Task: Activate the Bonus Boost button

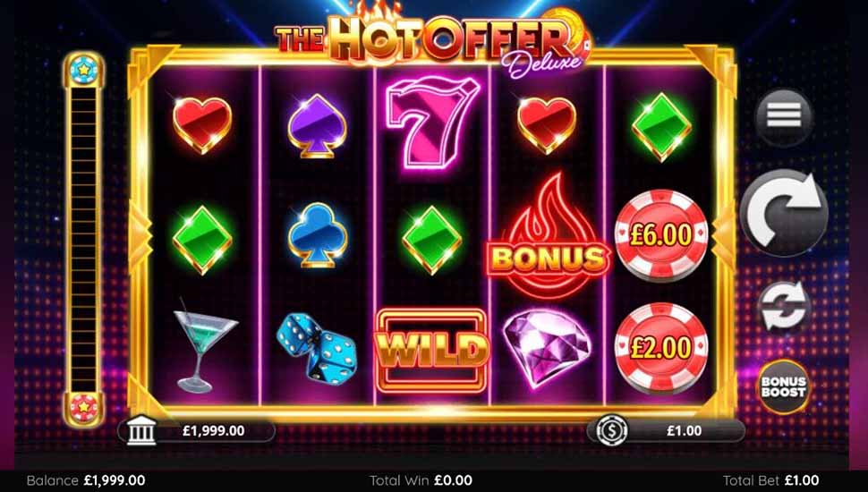Action: pyautogui.click(x=783, y=386)
